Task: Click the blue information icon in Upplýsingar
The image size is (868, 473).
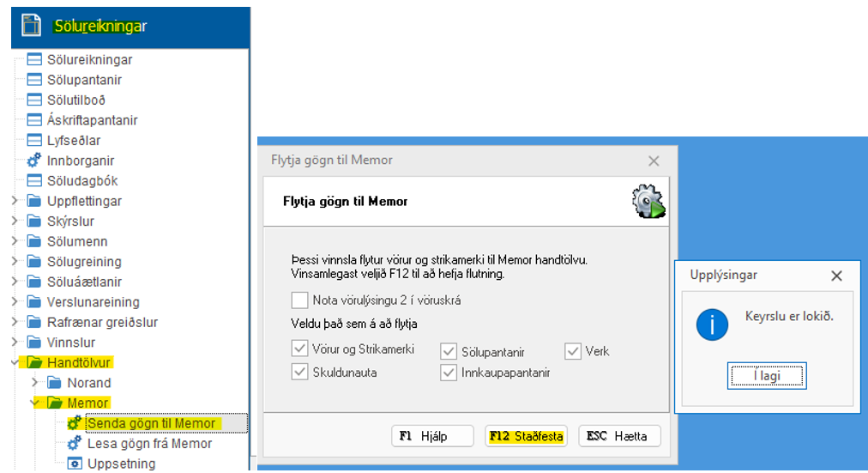Action: click(x=712, y=324)
